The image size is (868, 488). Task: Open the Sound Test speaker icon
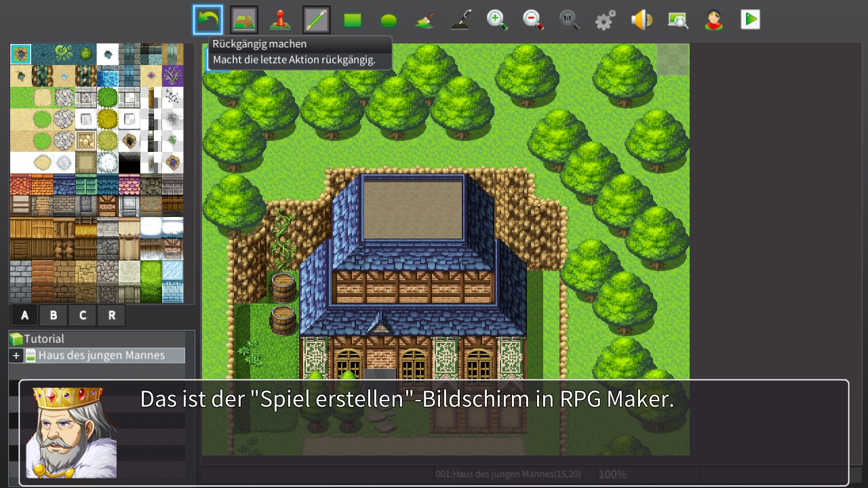[642, 20]
